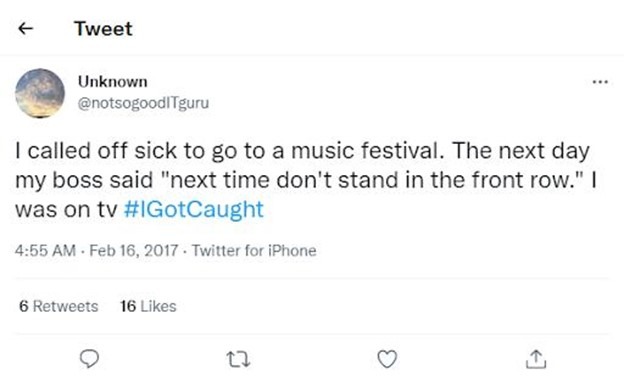Click the 4:55 AM timestamp

point(45,250)
